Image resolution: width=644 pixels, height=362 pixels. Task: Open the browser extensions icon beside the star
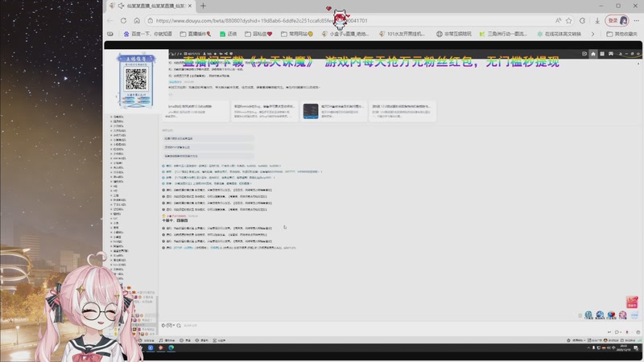pos(582,21)
